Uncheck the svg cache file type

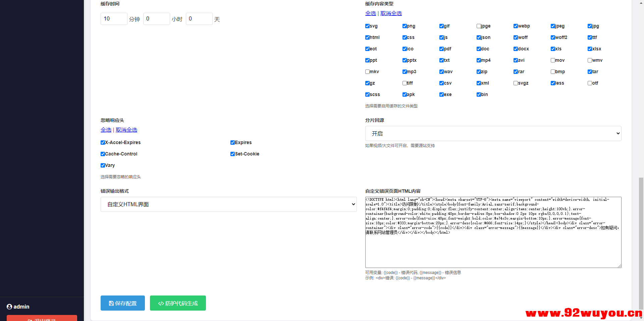pos(367,26)
